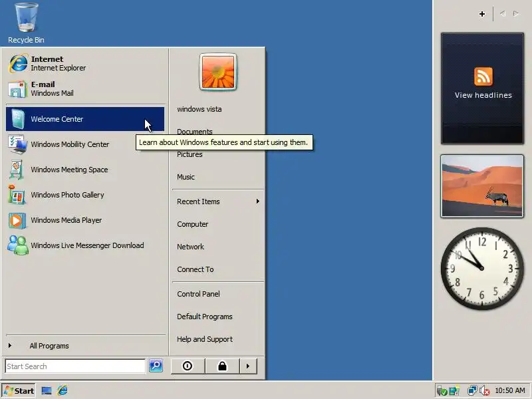532x399 pixels.
Task: Open Documents from the Start menu
Action: [194, 131]
